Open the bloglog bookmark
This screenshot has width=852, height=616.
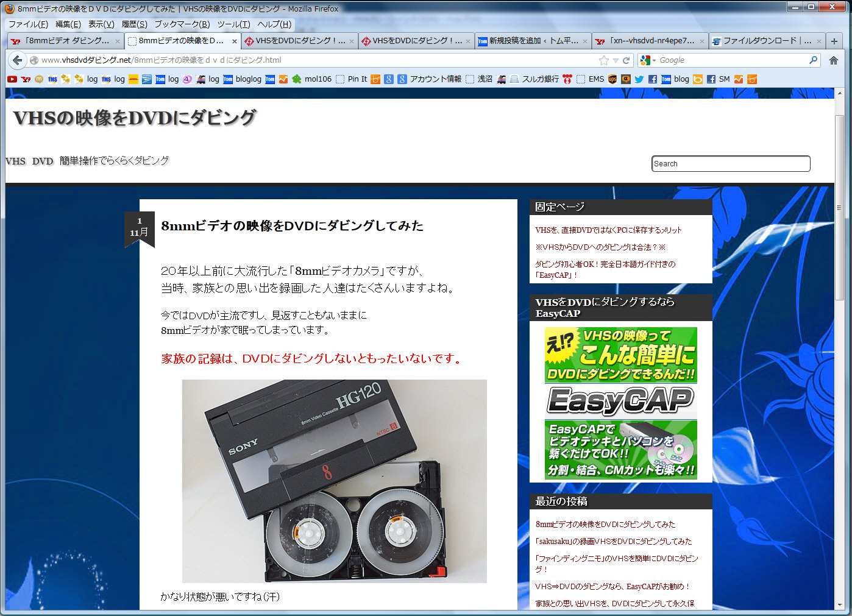pyautogui.click(x=243, y=79)
